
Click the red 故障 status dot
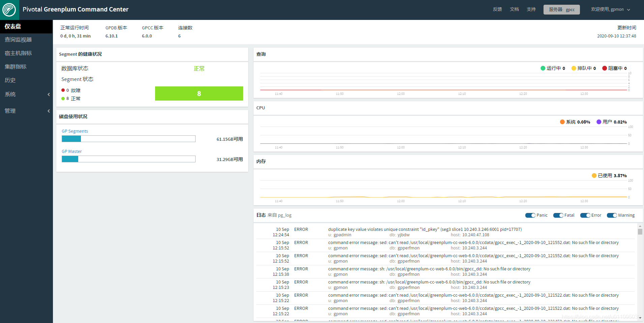[x=63, y=90]
